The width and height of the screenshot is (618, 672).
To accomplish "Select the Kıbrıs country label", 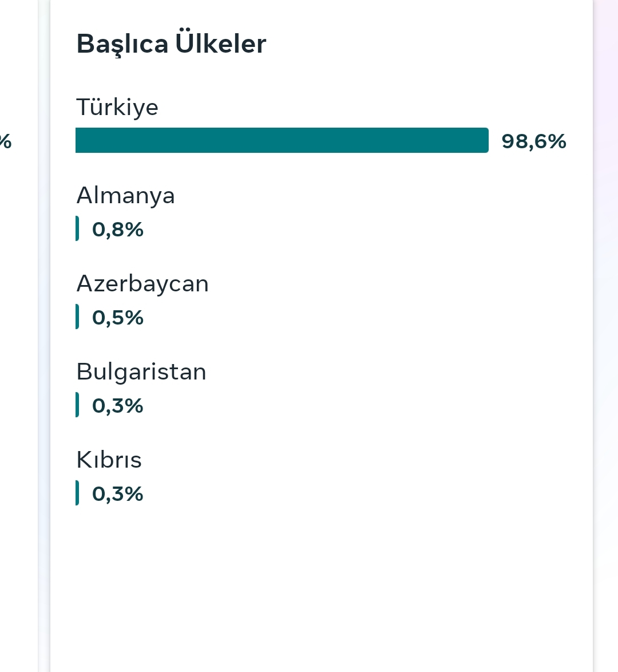I will tap(109, 460).
